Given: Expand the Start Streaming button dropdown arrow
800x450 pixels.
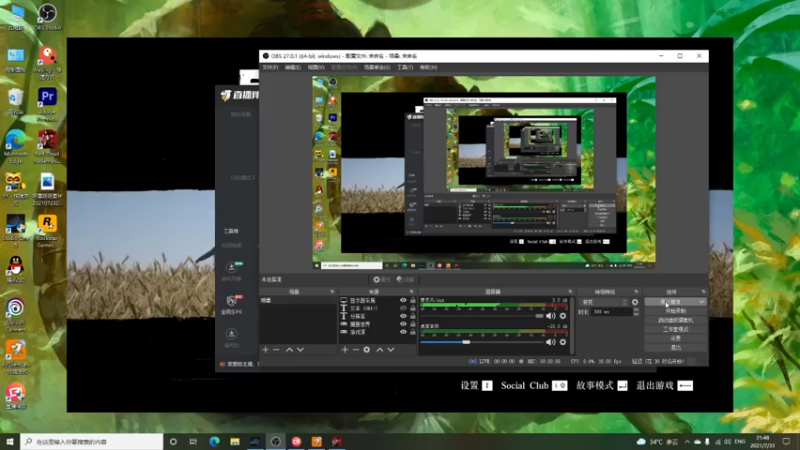Looking at the screenshot, I should [702, 302].
